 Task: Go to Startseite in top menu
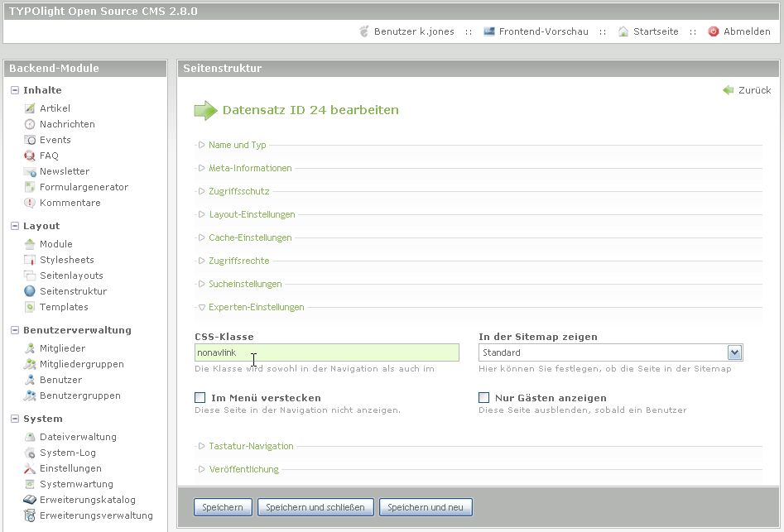pos(655,31)
